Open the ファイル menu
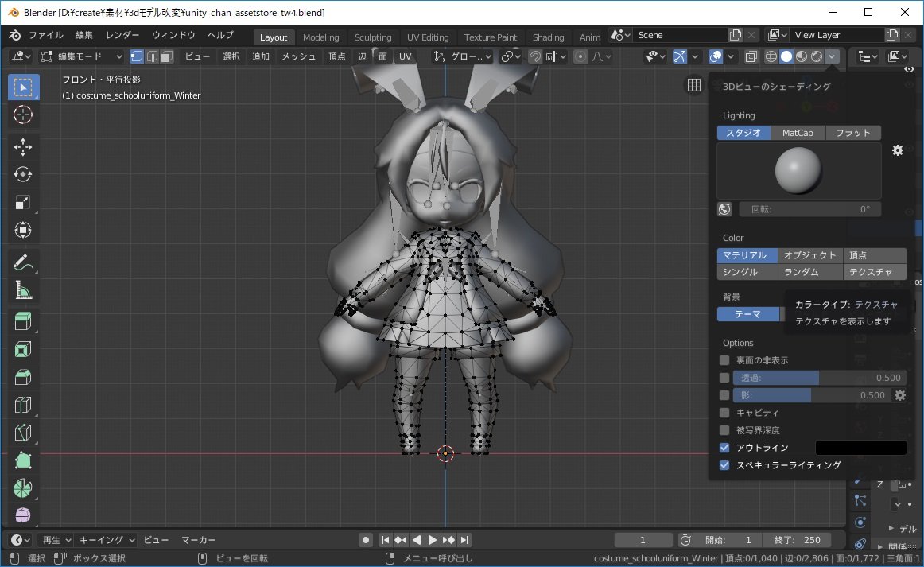Image resolution: width=924 pixels, height=567 pixels. 46,35
